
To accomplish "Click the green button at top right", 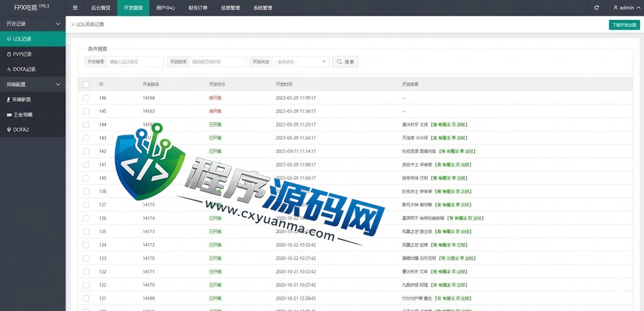I will point(625,25).
